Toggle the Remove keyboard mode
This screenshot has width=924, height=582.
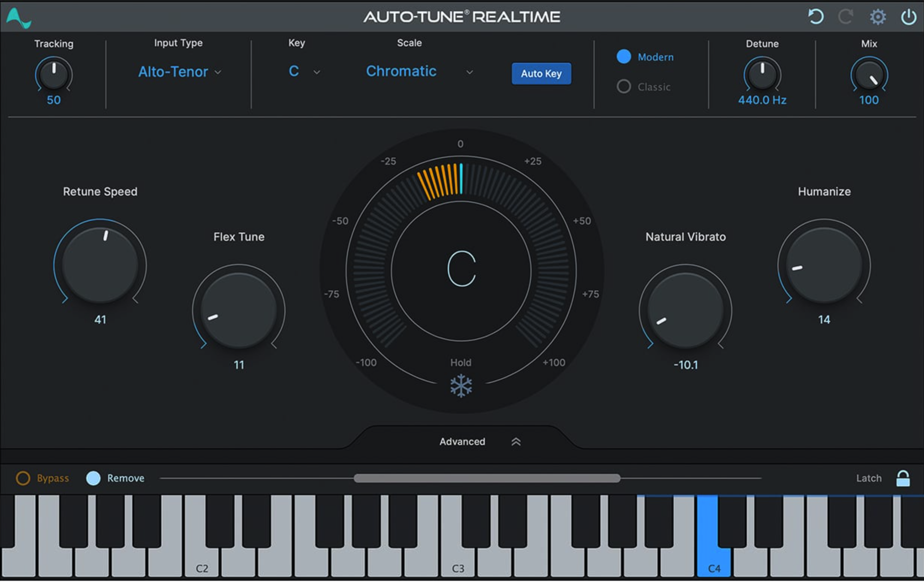coord(93,478)
